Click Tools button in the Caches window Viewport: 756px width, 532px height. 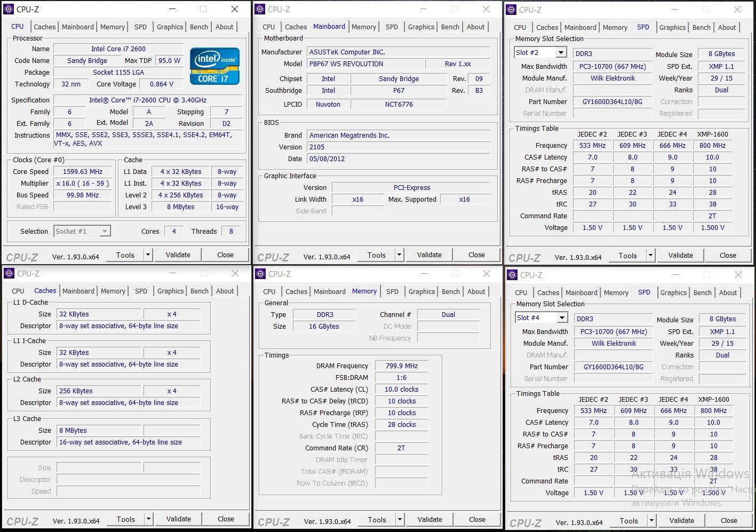(x=126, y=519)
